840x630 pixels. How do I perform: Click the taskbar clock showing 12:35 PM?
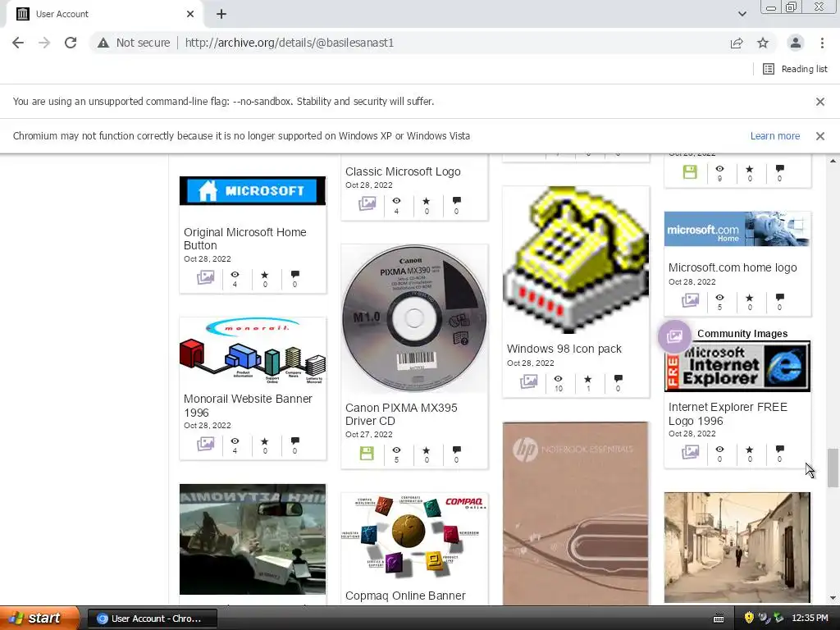point(810,619)
